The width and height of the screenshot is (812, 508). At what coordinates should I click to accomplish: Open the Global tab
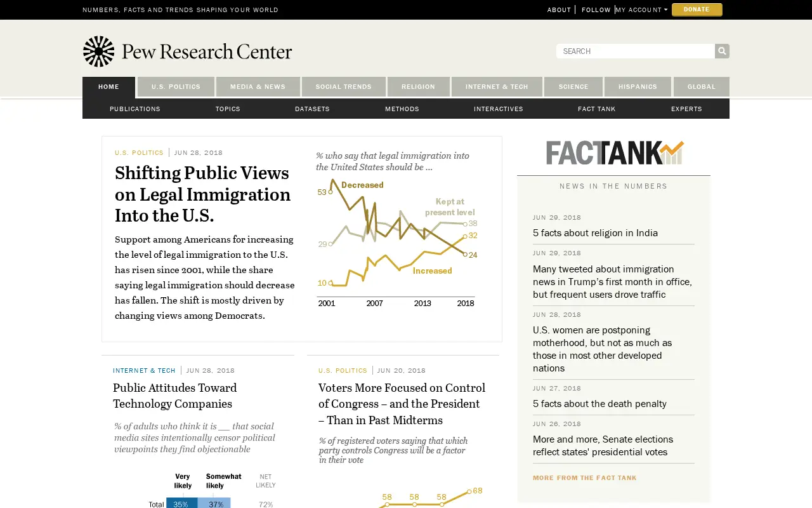pos(702,87)
